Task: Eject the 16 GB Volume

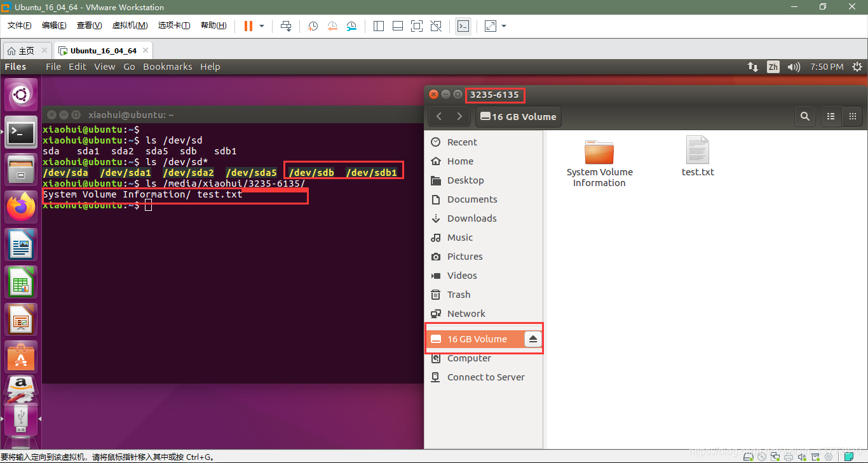Action: coord(533,339)
